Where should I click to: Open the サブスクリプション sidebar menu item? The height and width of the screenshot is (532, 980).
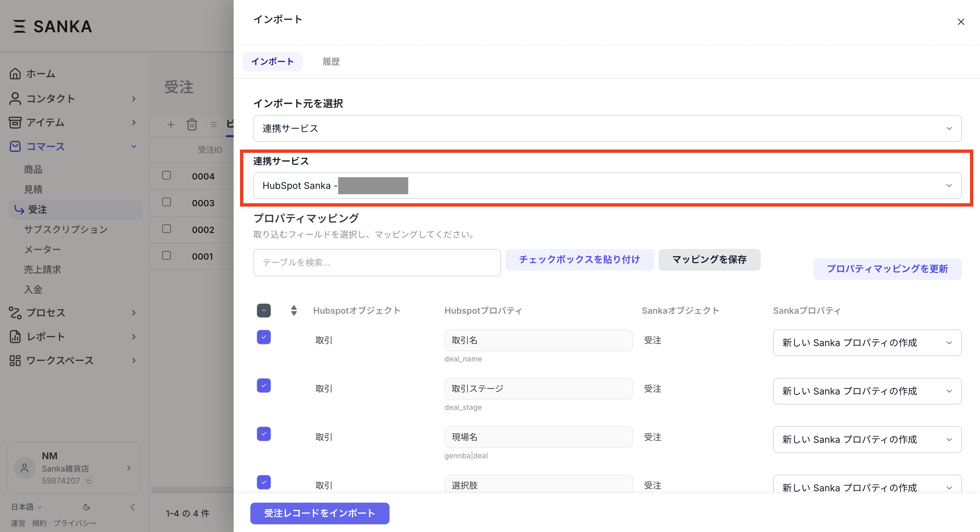click(x=66, y=229)
